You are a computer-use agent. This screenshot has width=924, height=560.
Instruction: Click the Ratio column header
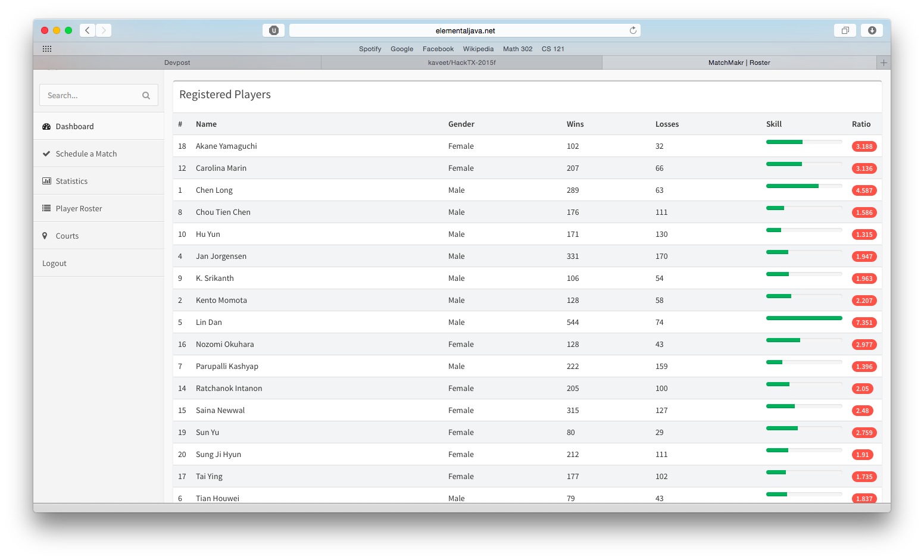coord(861,124)
